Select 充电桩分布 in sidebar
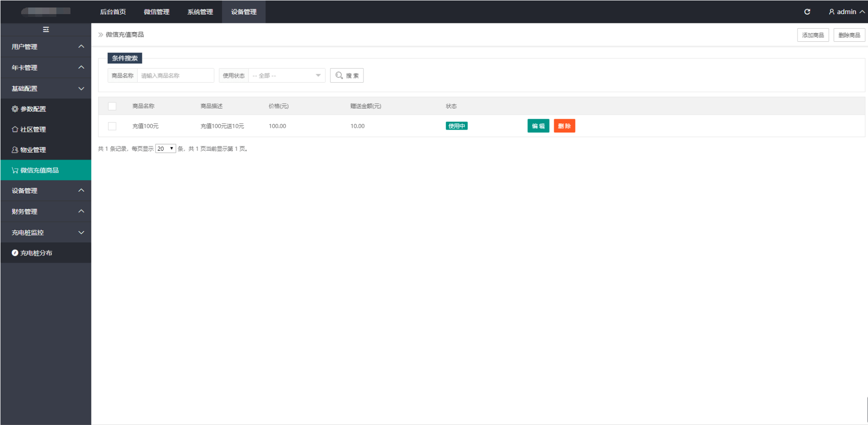Image resolution: width=868 pixels, height=425 pixels. pyautogui.click(x=46, y=253)
